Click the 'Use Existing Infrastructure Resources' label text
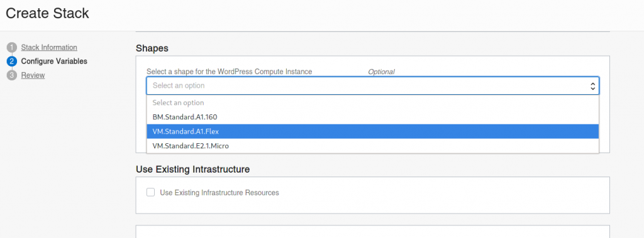Image resolution: width=644 pixels, height=238 pixels. tap(219, 192)
